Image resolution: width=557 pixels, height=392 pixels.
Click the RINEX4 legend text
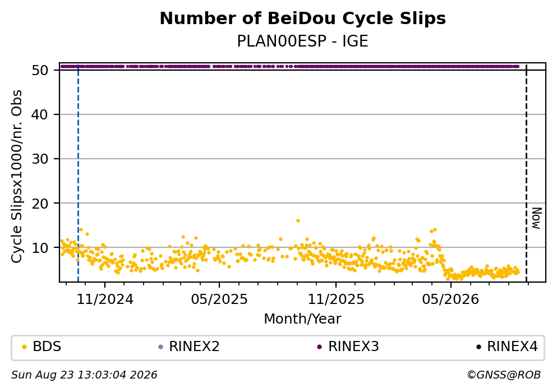pos(512,347)
